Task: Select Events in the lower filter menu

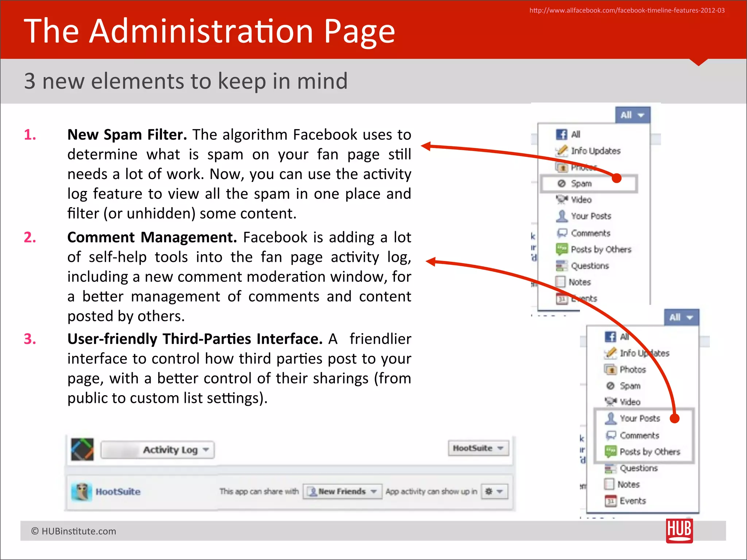Action: 633,501
